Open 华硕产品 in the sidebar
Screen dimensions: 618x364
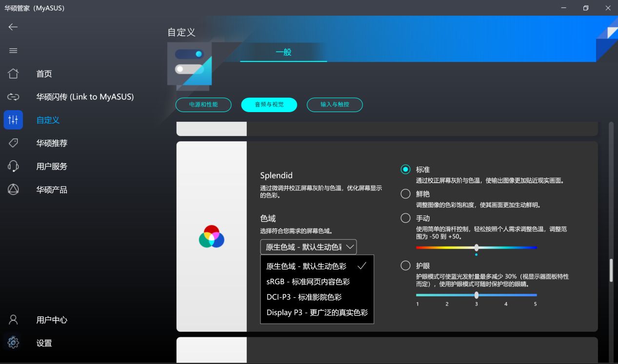[x=52, y=190]
